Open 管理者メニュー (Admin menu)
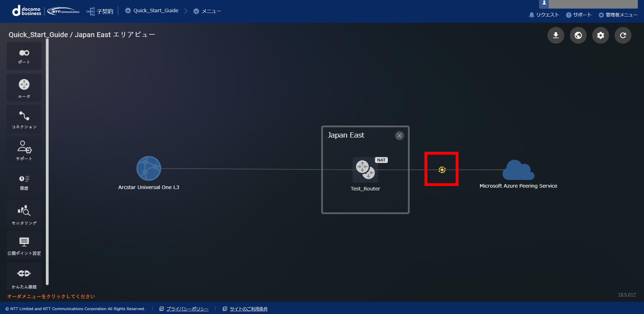Screen dimensions: 644x314 [618, 15]
